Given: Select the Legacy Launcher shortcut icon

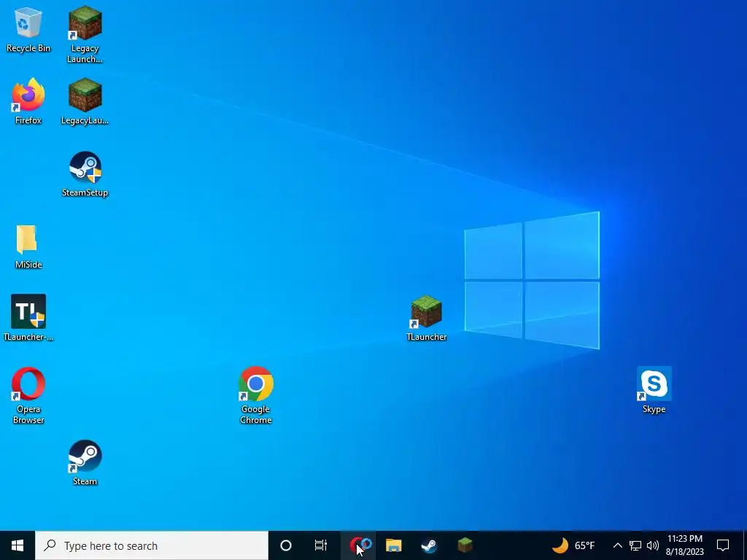Looking at the screenshot, I should (x=85, y=34).
